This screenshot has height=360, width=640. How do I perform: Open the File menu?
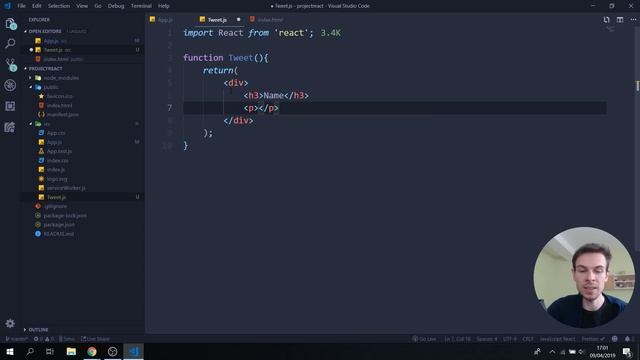click(x=22, y=6)
